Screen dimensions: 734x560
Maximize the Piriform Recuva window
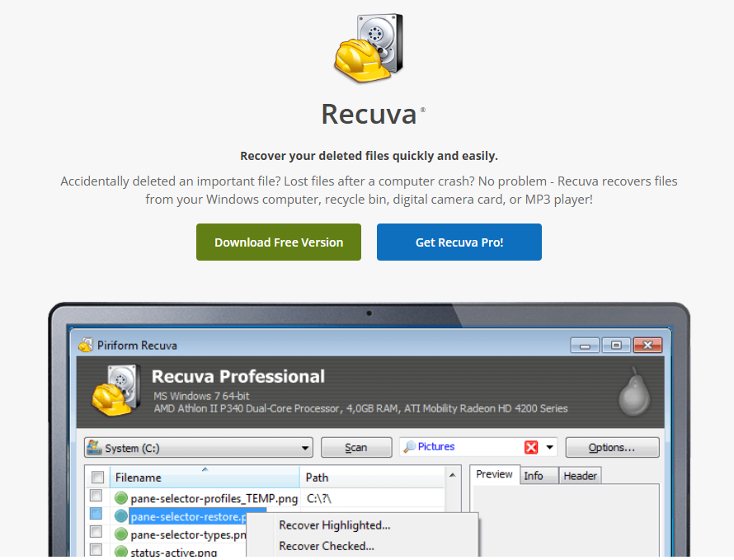616,346
